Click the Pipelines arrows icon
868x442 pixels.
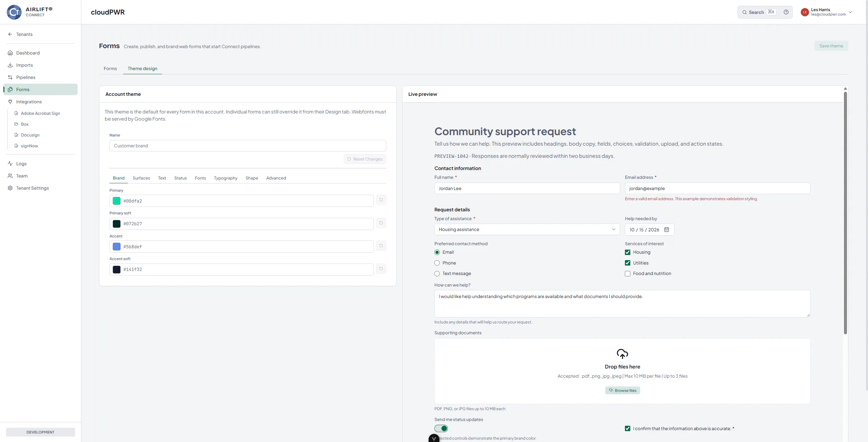click(x=10, y=77)
